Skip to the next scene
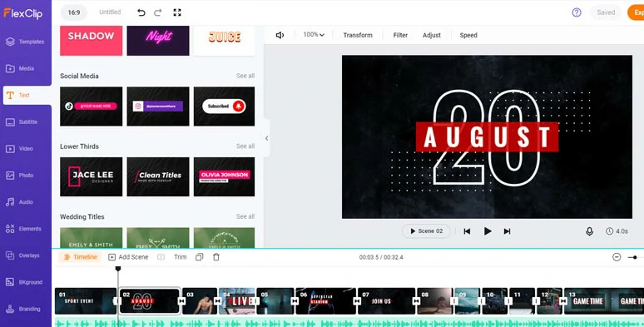Viewport: 644px width, 327px height. click(508, 231)
